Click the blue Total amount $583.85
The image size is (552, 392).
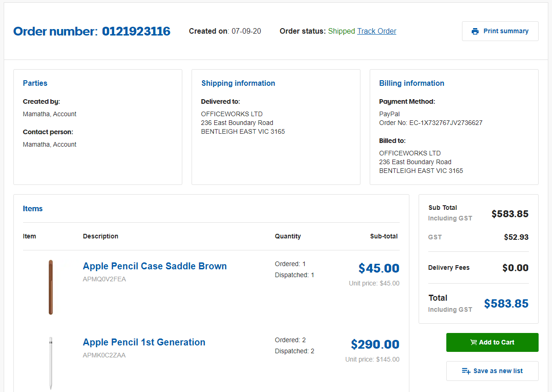point(506,303)
